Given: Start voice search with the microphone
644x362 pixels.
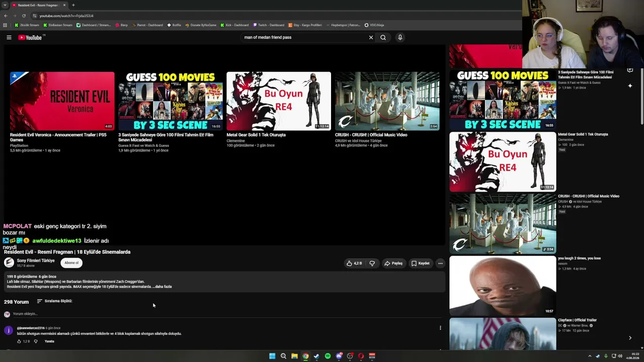Looking at the screenshot, I should tap(400, 37).
